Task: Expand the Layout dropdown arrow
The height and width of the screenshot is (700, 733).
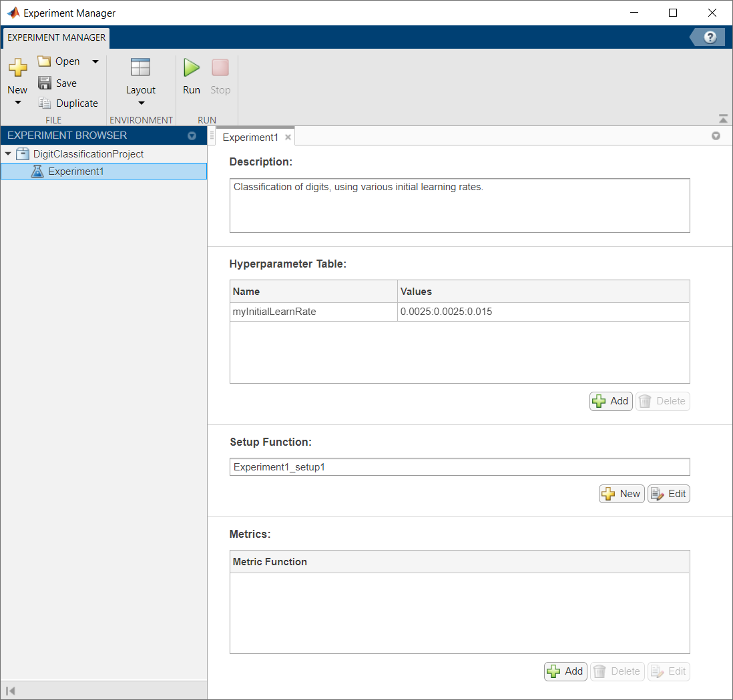Action: [x=141, y=103]
